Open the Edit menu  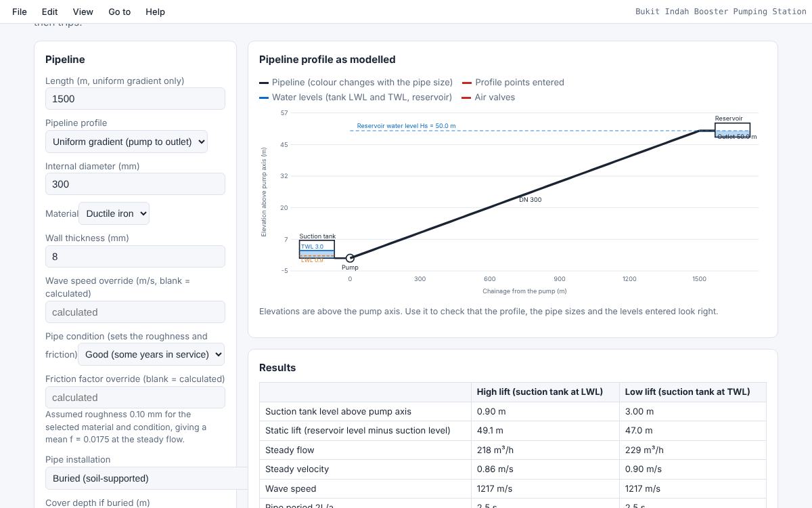(x=49, y=12)
